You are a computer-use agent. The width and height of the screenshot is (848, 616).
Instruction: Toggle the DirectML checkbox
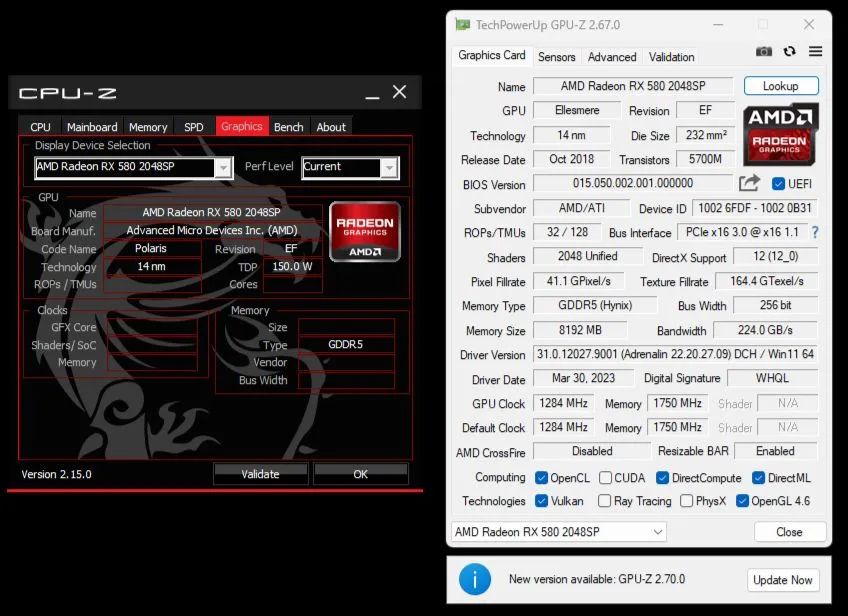pyautogui.click(x=758, y=478)
